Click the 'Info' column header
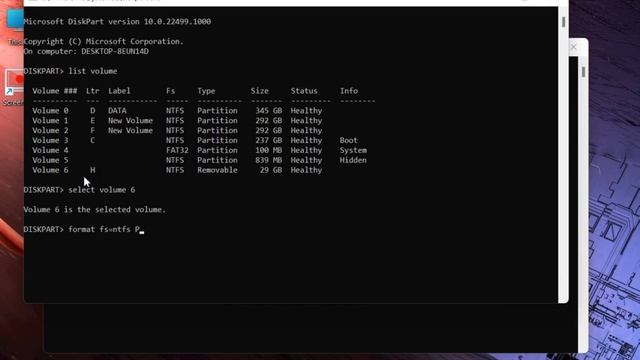The width and height of the screenshot is (640, 360). point(349,91)
